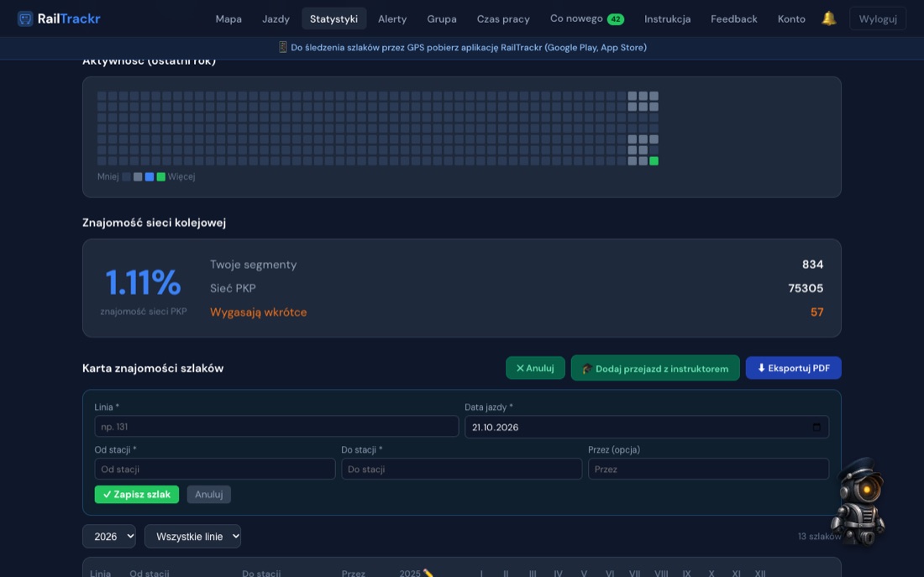Open the Wszystkie linie dropdown
Viewport: 924px width, 577px height.
[192, 537]
